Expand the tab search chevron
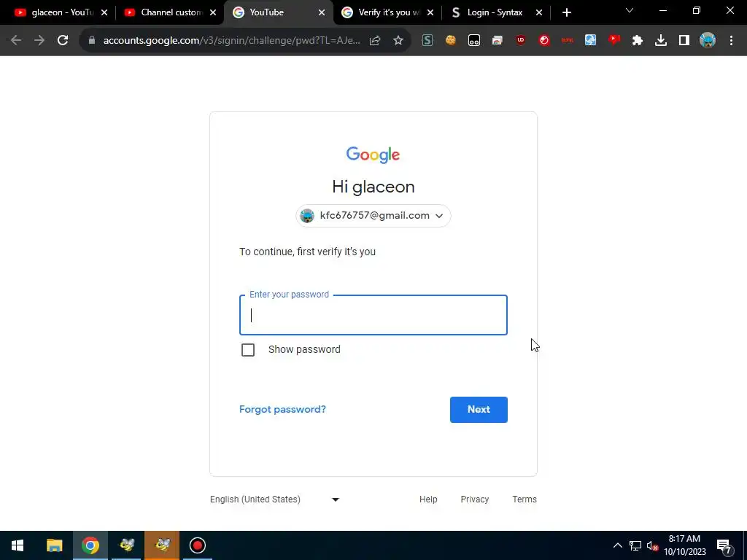Image resolution: width=747 pixels, height=560 pixels. coord(630,11)
